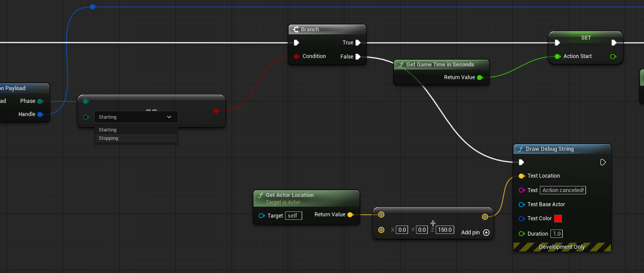Click the Action Start output pin on SET
This screenshot has height=273, width=644.
(613, 56)
